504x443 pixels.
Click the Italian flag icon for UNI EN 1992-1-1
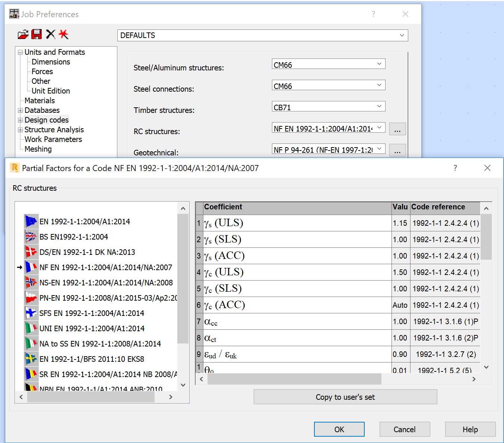(31, 328)
